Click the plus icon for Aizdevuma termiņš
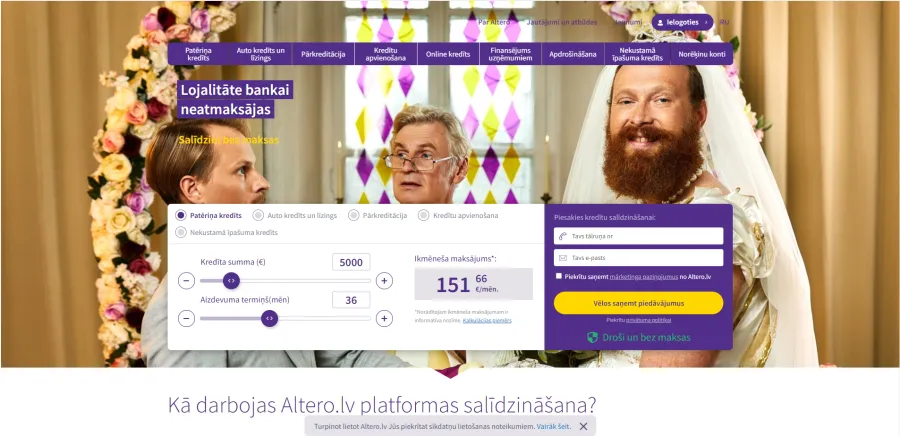Image resolution: width=900 pixels, height=436 pixels. pos(384,318)
